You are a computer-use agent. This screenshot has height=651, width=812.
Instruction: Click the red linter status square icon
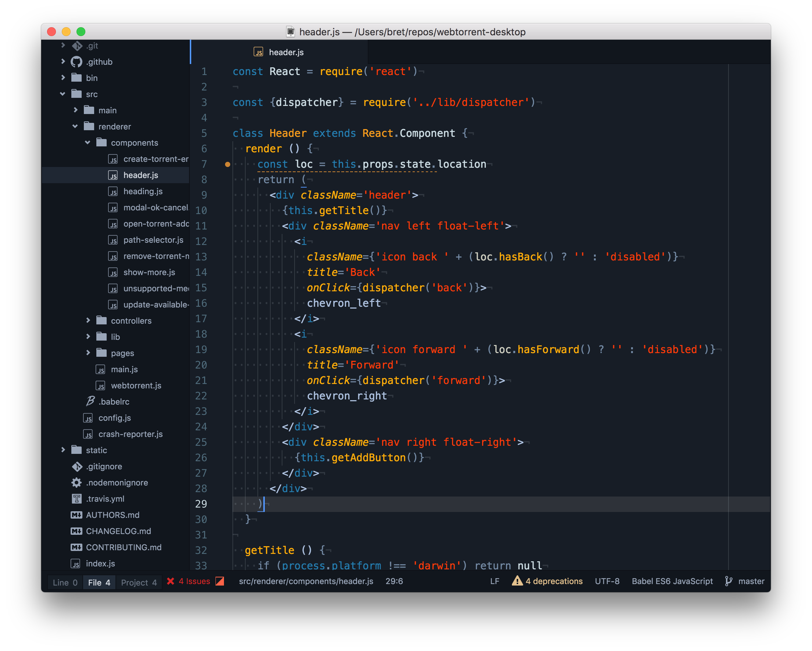click(220, 581)
